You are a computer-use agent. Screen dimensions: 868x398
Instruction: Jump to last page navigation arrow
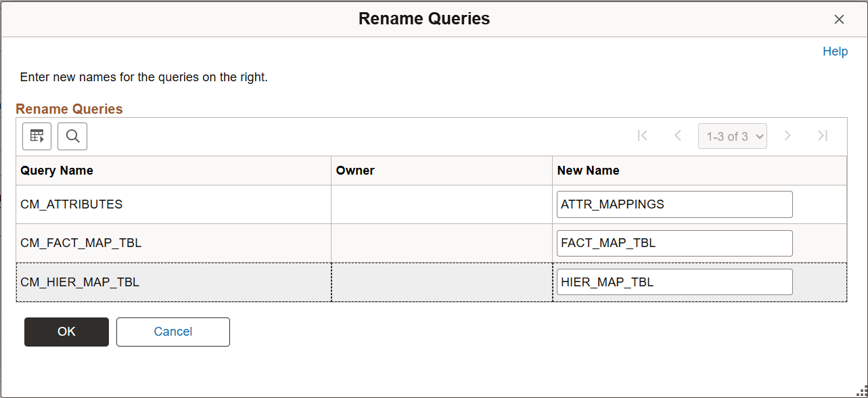[x=823, y=135]
